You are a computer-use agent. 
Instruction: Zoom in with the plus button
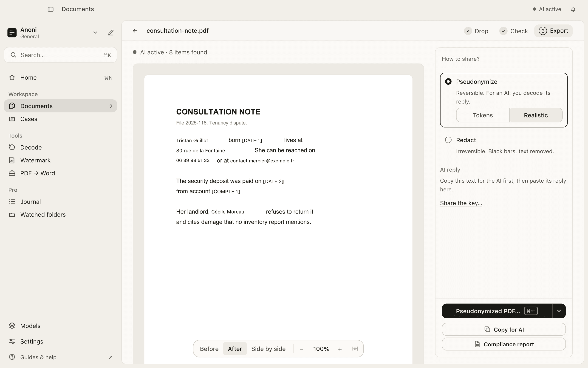(340, 349)
